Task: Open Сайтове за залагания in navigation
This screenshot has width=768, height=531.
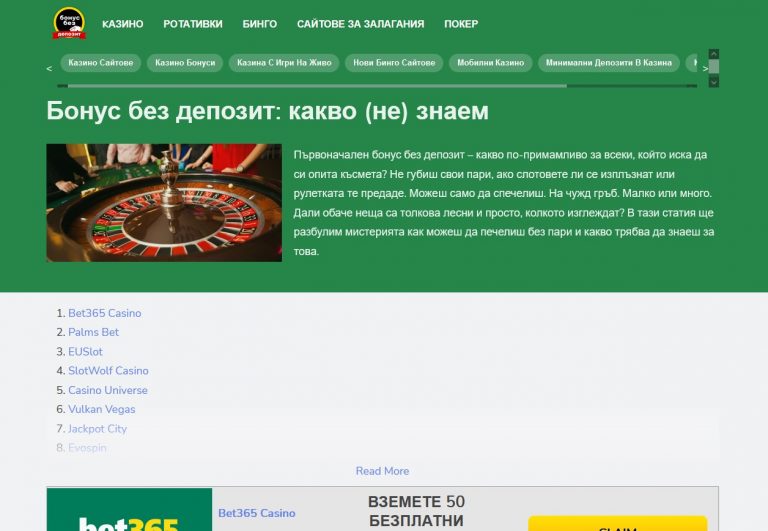Action: pyautogui.click(x=360, y=24)
